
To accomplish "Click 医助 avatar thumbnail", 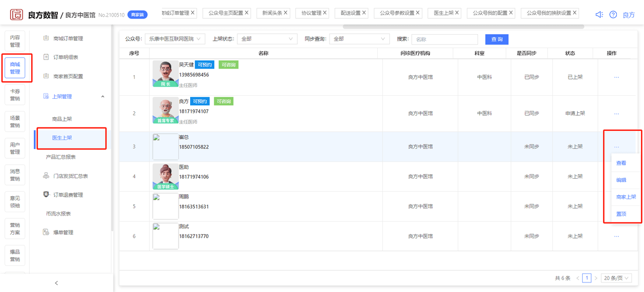I will 166,177.
